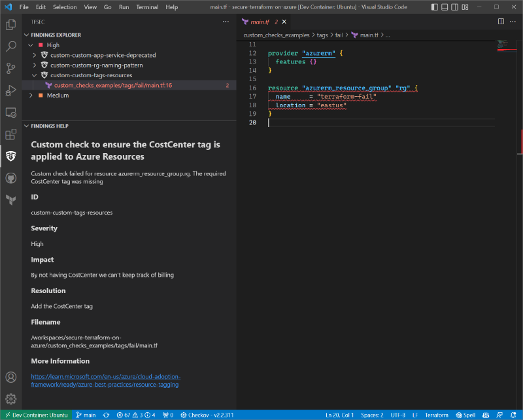Open the Terraform extension icon
This screenshot has height=420, width=523.
[x=10, y=200]
